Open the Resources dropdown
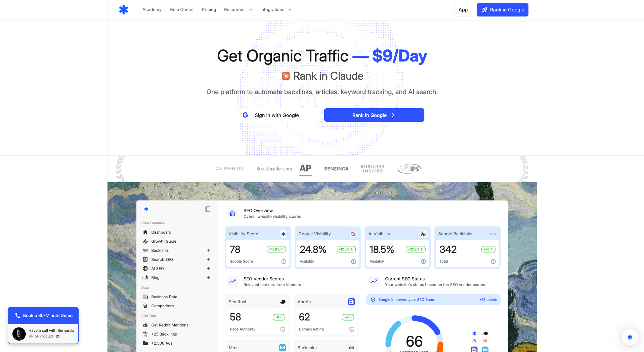This screenshot has width=644, height=352. [238, 9]
